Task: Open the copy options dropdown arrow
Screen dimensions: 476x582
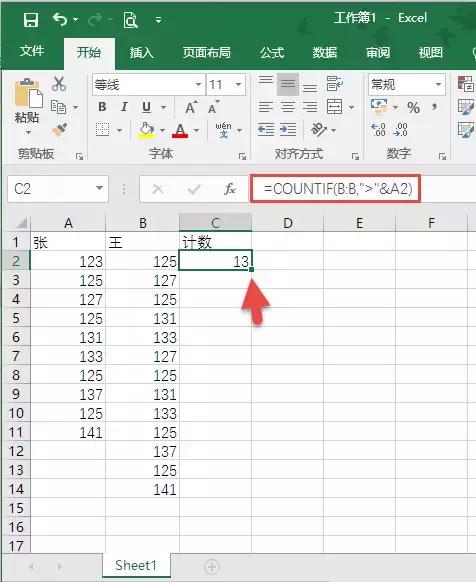Action: pos(75,108)
